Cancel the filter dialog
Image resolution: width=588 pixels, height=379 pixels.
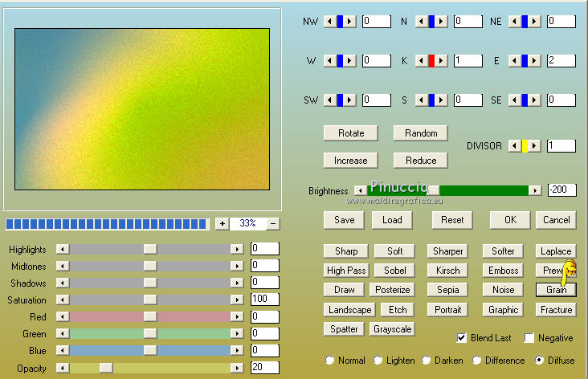point(556,220)
